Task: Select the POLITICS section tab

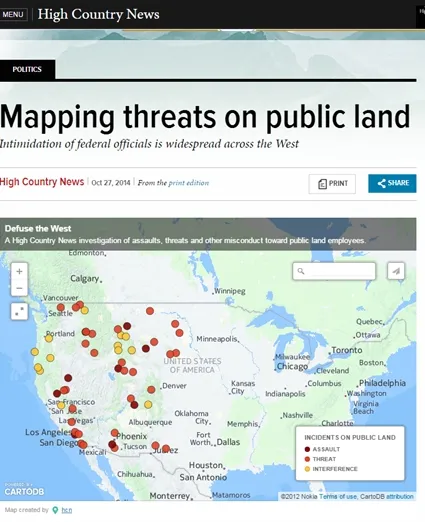Action: 27,69
